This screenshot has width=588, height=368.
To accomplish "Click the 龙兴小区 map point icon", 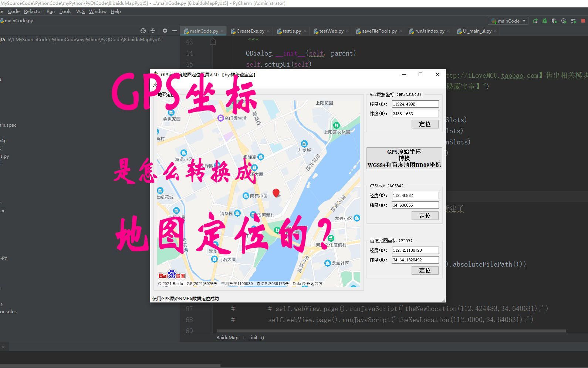I will (356, 218).
